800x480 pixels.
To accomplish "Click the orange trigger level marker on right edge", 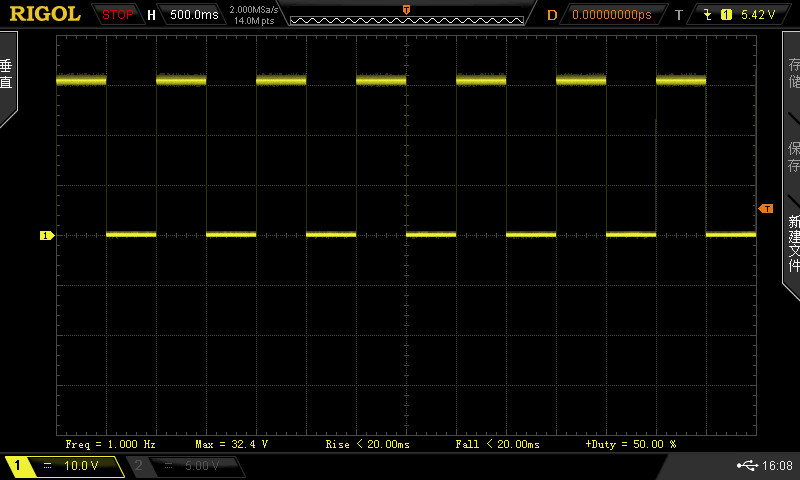I will (766, 208).
